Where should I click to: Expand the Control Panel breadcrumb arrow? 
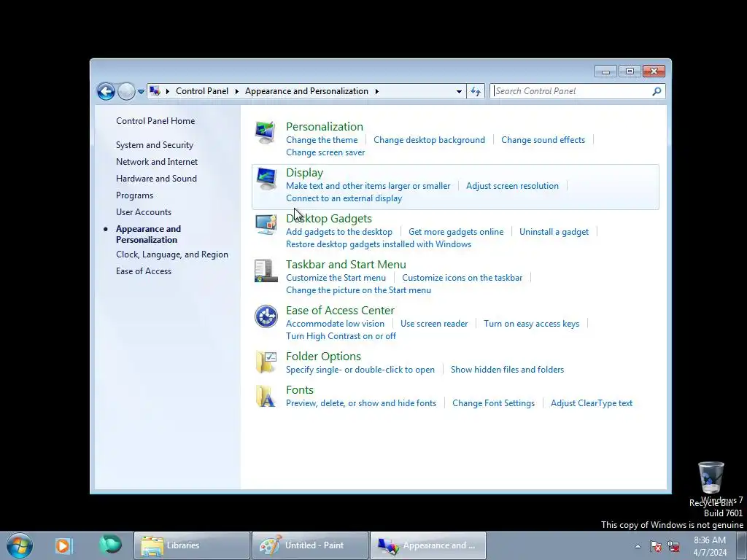[x=236, y=91]
